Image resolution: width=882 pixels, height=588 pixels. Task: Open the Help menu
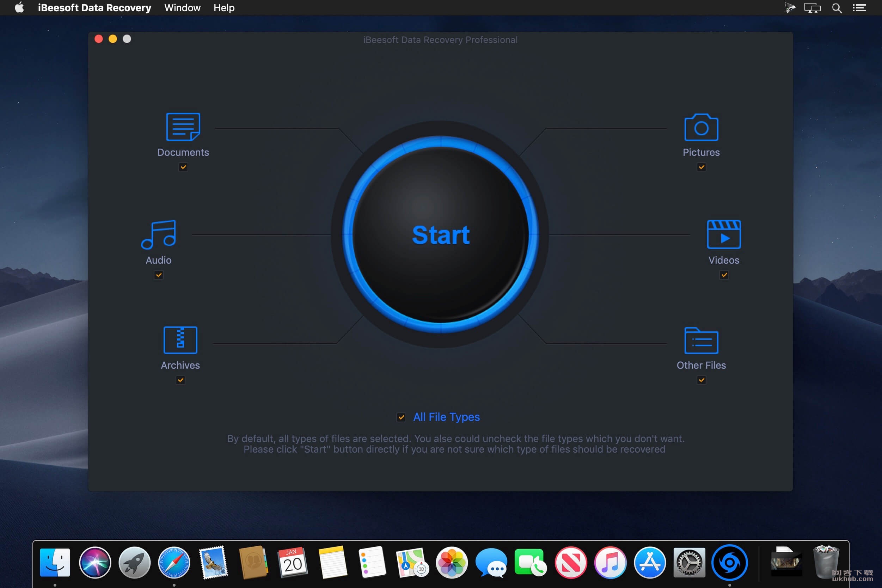(x=224, y=8)
